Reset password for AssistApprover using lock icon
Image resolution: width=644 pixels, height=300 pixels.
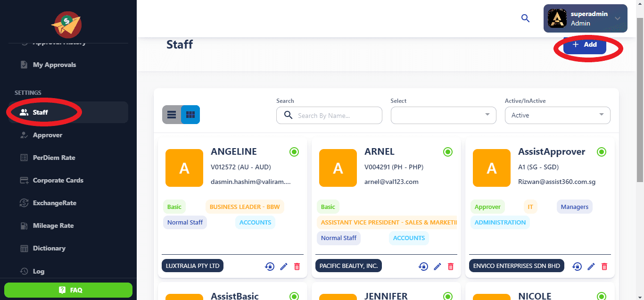[x=577, y=267]
